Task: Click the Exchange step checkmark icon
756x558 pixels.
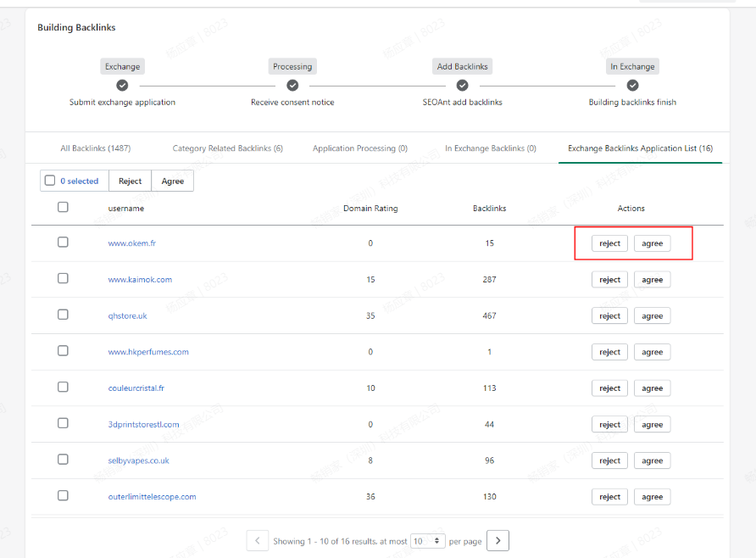Action: (x=122, y=86)
